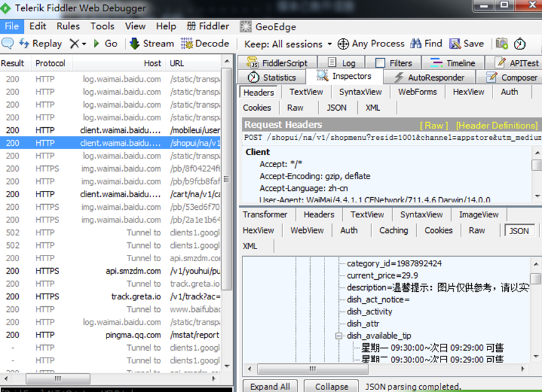Click the Fiddler title bar app icon
Screen dimensions: 542x392
[6, 8]
